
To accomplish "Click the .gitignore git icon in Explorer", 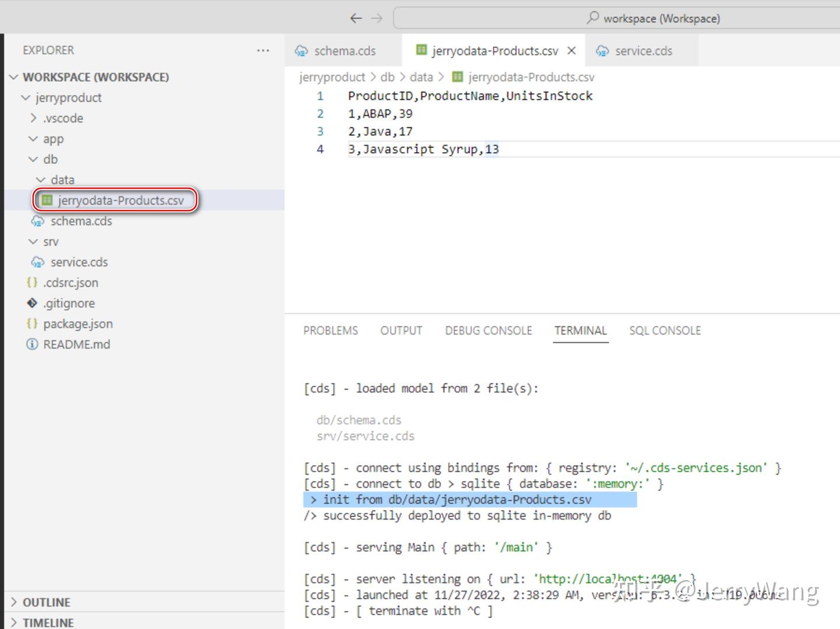I will point(32,303).
